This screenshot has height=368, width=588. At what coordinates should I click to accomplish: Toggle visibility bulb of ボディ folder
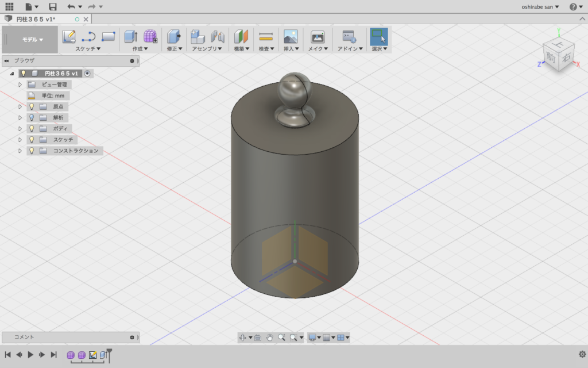32,128
